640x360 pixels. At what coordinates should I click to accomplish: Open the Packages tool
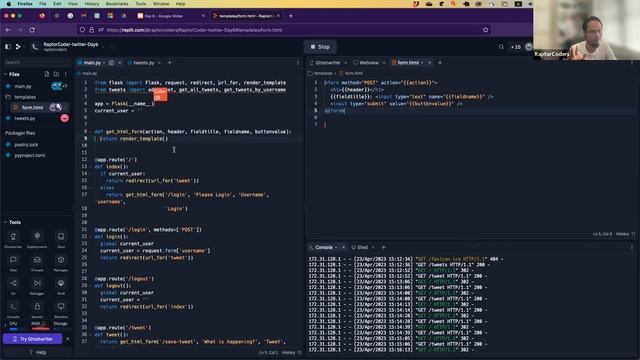(x=61, y=263)
